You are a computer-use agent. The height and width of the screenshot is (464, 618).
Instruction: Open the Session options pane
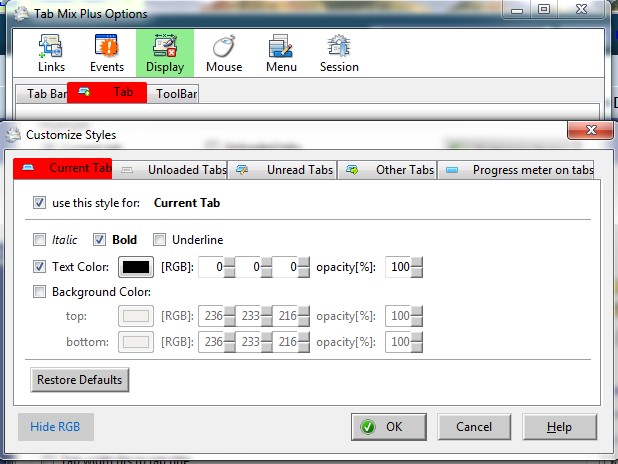[339, 53]
